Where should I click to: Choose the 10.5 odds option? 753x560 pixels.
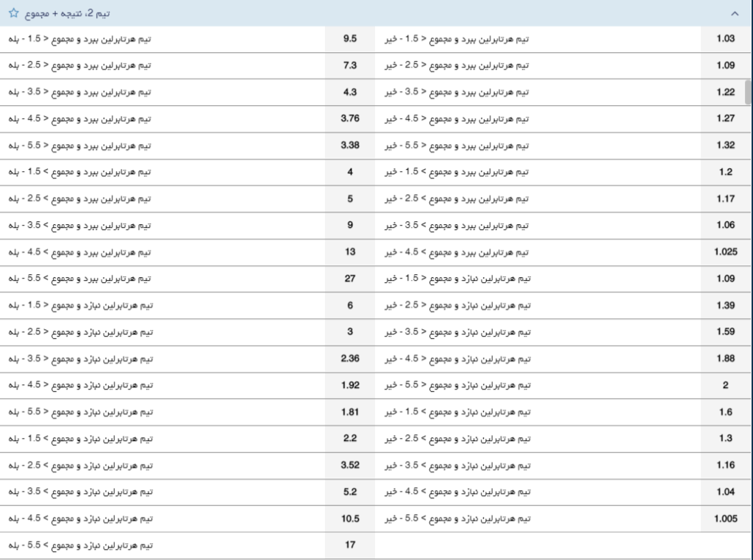(350, 519)
